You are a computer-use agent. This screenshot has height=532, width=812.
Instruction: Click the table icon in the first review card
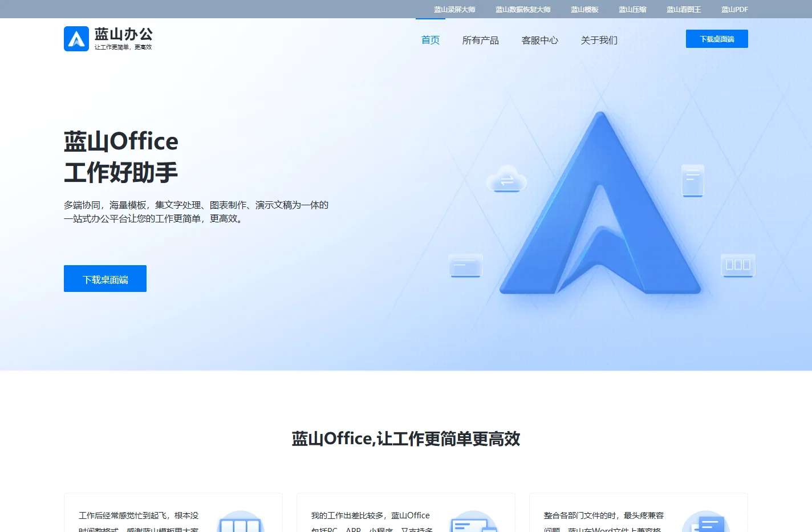241,522
